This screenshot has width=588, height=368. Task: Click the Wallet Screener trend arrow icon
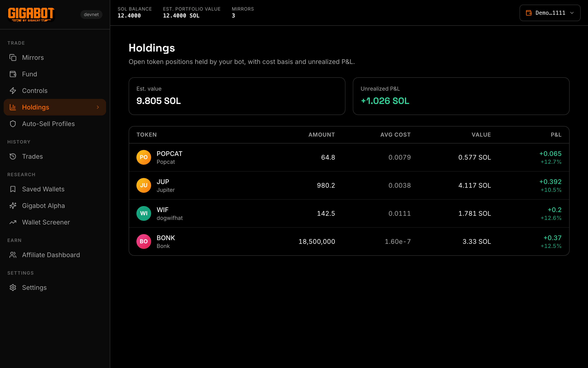[x=13, y=222]
